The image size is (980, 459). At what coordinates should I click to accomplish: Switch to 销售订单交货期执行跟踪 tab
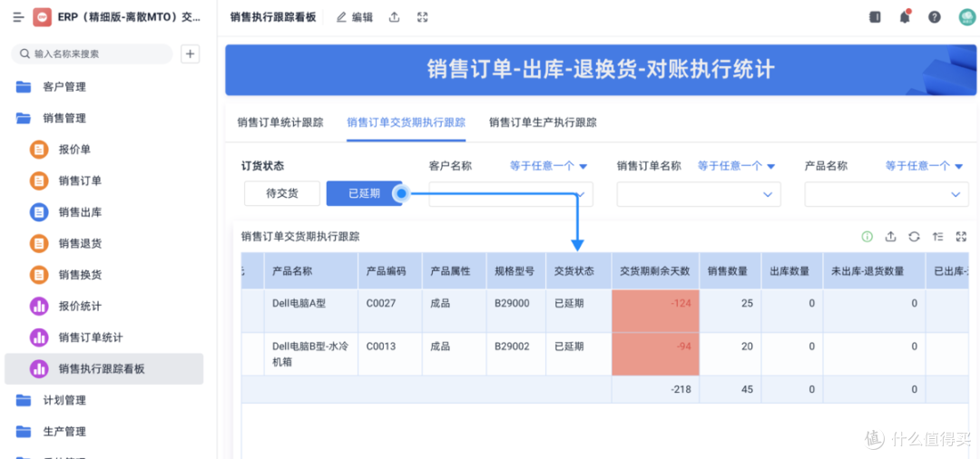(407, 122)
